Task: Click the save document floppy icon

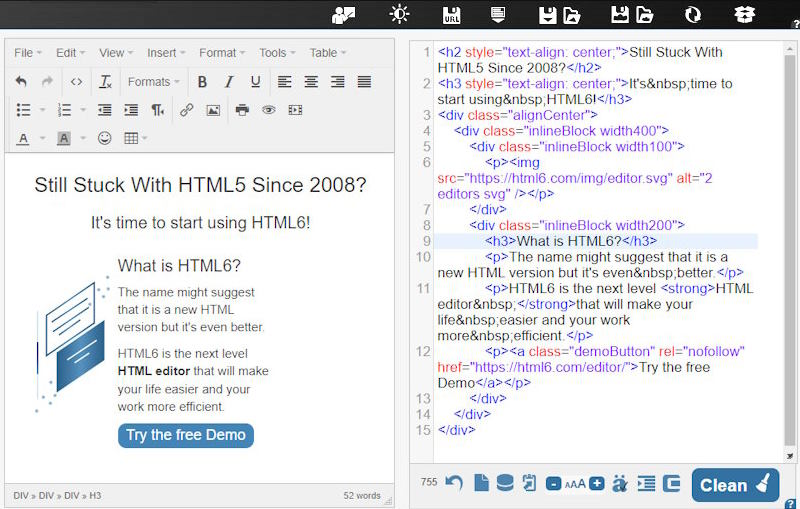Action: (x=547, y=15)
